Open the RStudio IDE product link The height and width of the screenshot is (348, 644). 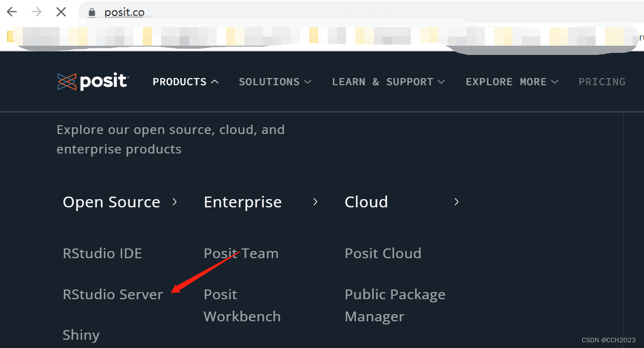[102, 254]
